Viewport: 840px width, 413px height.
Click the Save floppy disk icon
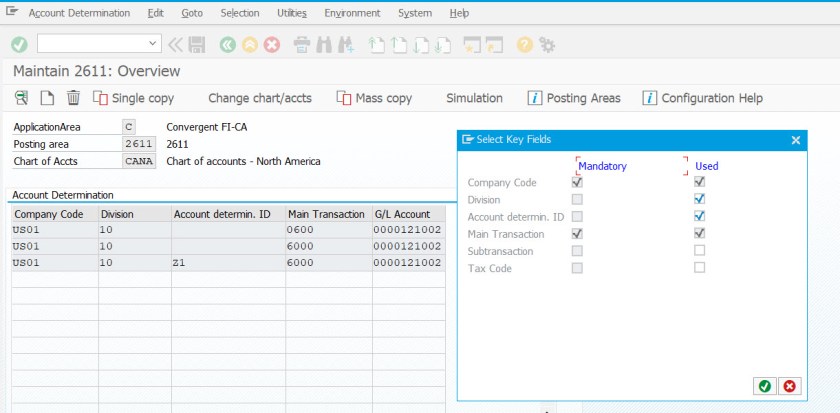click(197, 44)
